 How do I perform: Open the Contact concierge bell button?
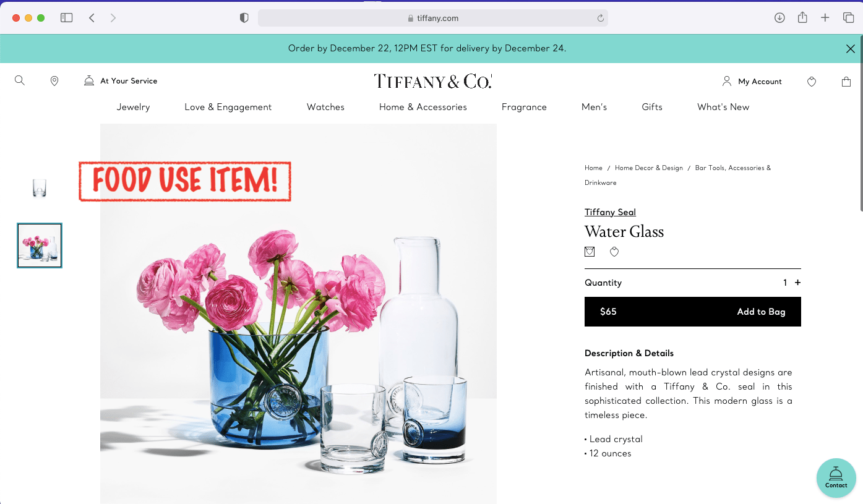click(836, 478)
